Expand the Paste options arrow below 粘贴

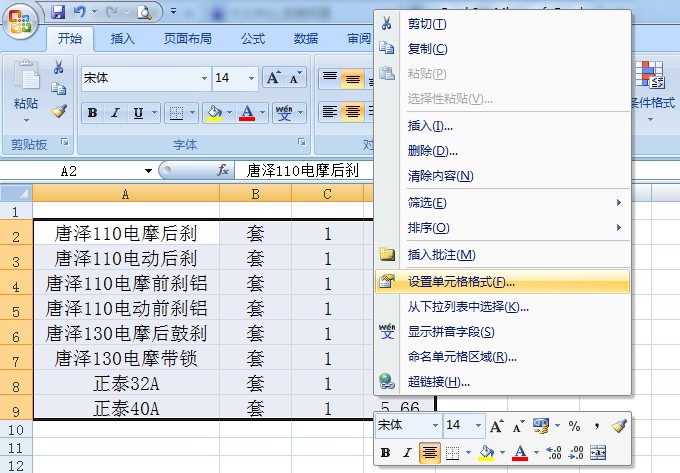click(x=26, y=120)
